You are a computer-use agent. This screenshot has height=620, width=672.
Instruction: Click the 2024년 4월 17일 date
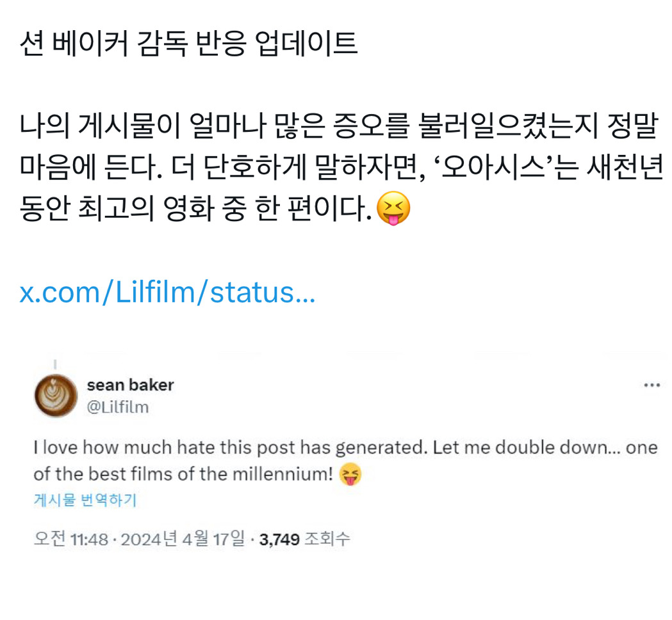pyautogui.click(x=183, y=539)
